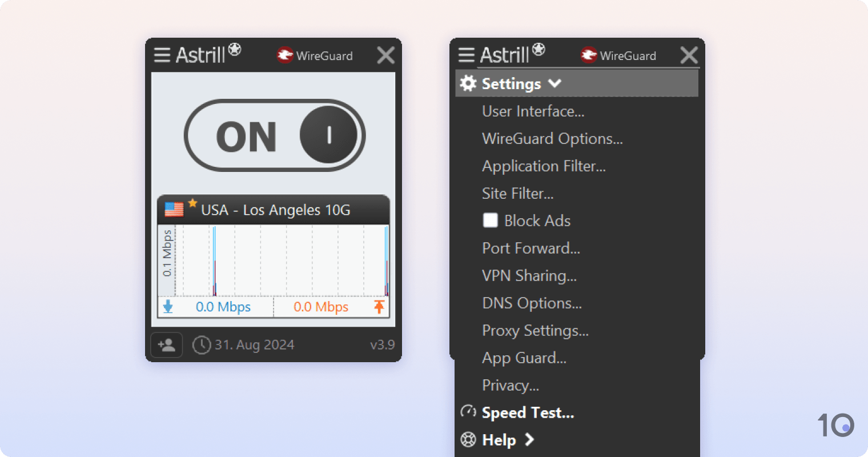Click the 0.0 Mbps download speed reading
This screenshot has height=457, width=868.
click(x=223, y=307)
